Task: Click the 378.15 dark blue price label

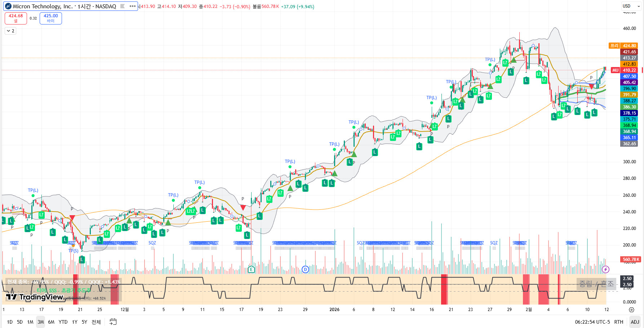Action: pos(630,113)
